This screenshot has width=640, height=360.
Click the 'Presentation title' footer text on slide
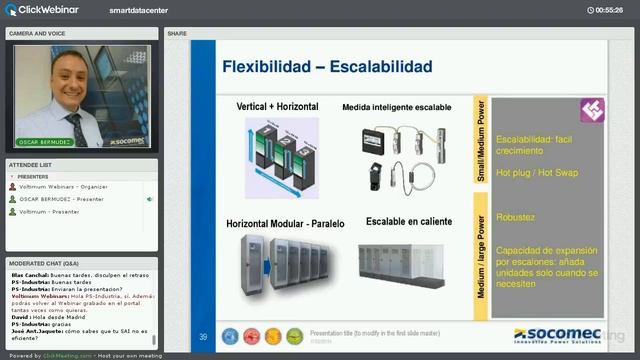tap(375, 333)
